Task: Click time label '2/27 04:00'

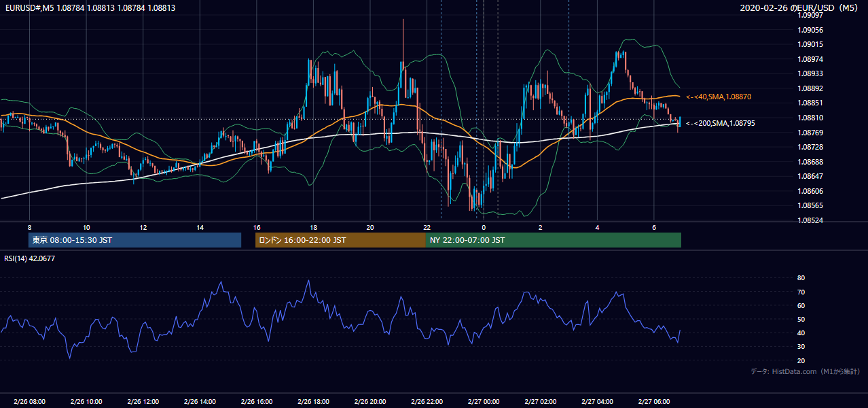Action: 598,402
